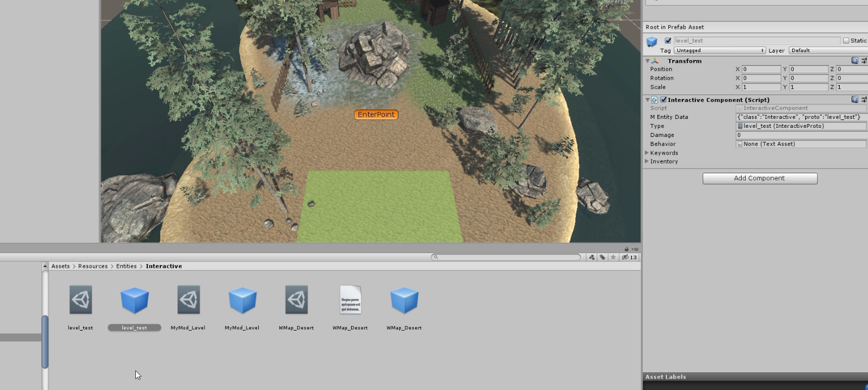Click the search by type filter icon
Image resolution: width=868 pixels, height=390 pixels.
592,257
